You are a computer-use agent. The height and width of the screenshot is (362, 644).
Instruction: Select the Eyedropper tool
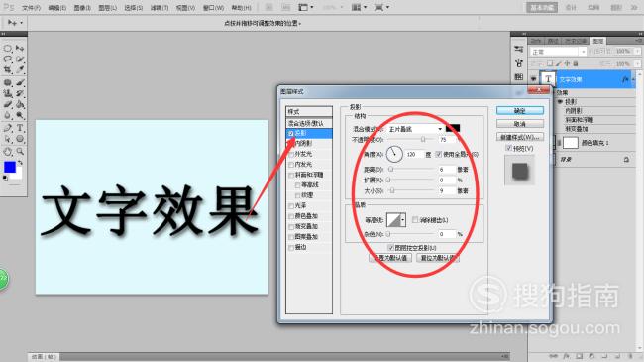[x=20, y=70]
